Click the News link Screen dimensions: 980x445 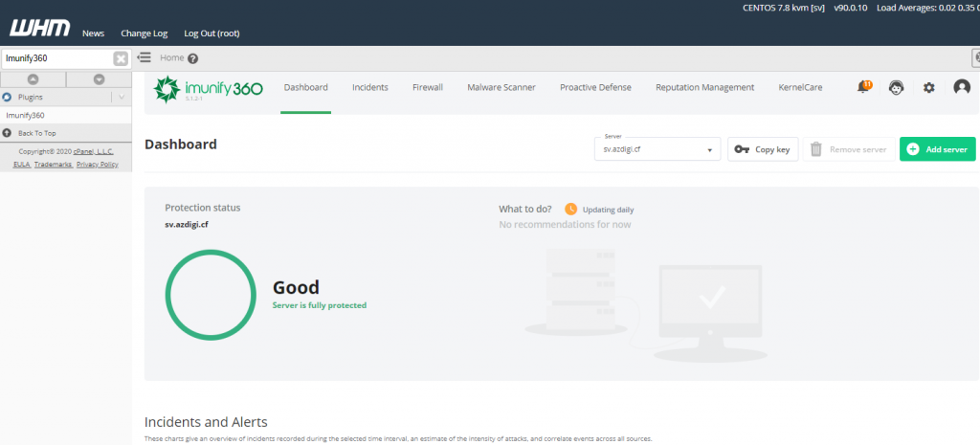93,33
